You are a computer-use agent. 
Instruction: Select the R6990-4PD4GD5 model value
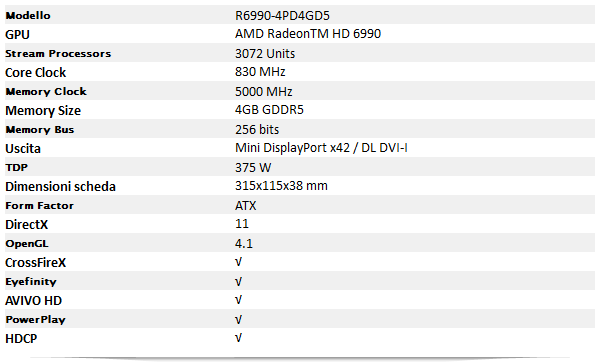282,15
